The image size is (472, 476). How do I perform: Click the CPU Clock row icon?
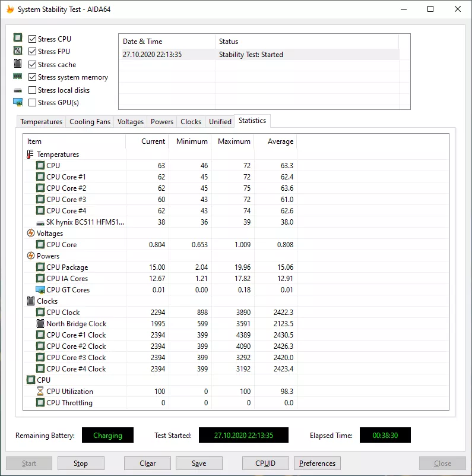(40, 313)
